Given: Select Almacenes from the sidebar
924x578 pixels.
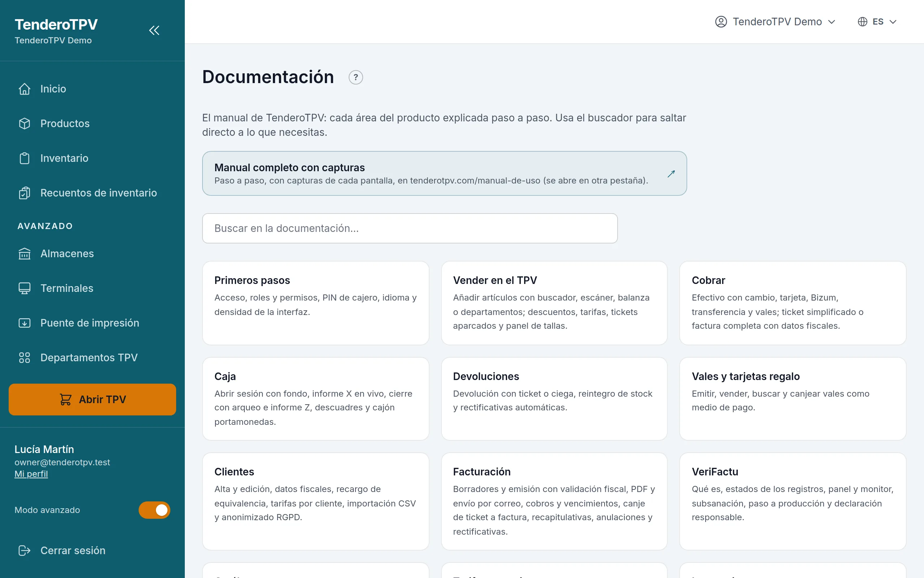Looking at the screenshot, I should [92, 254].
